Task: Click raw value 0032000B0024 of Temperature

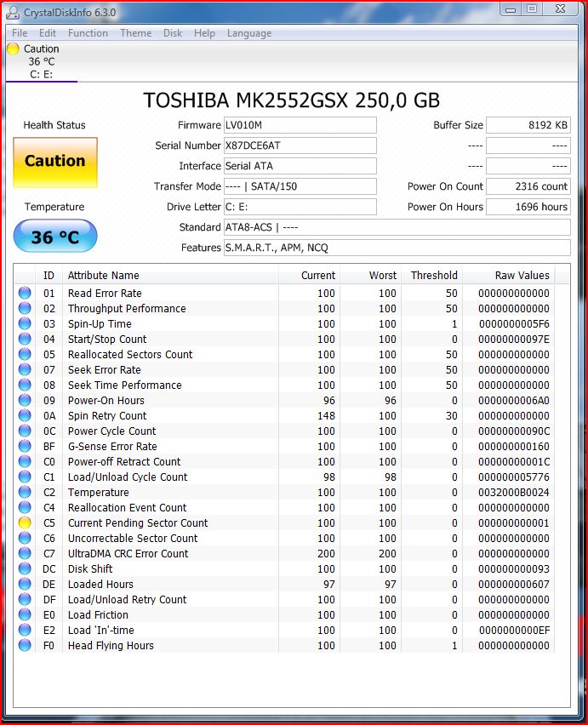Action: tap(514, 493)
